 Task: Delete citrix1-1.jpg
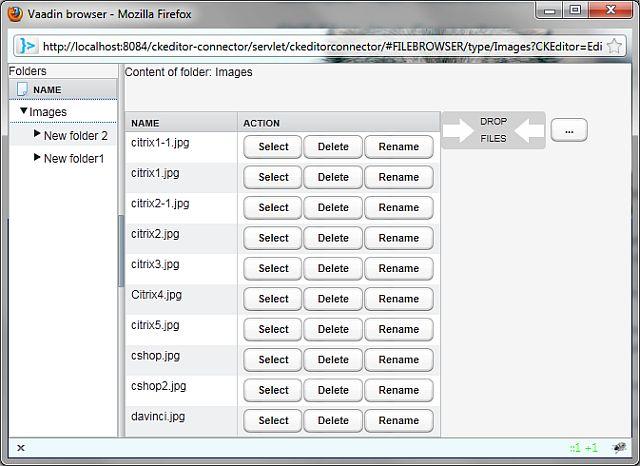point(333,147)
